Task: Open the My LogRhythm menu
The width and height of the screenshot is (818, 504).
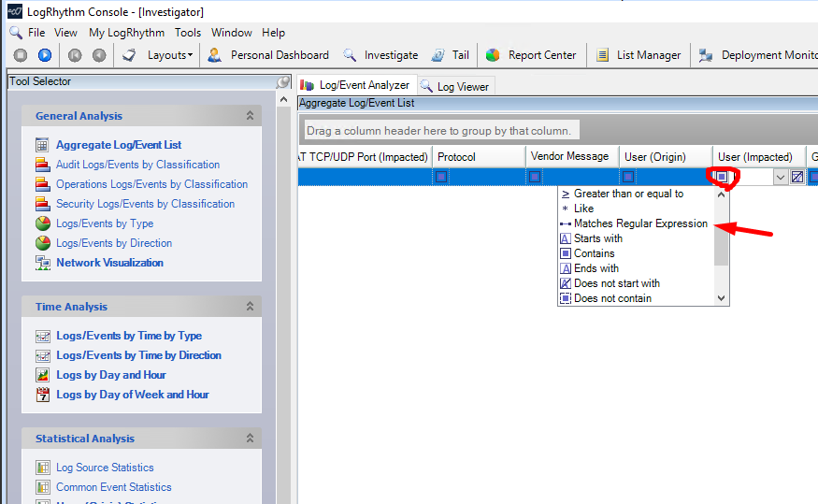Action: 126,33
